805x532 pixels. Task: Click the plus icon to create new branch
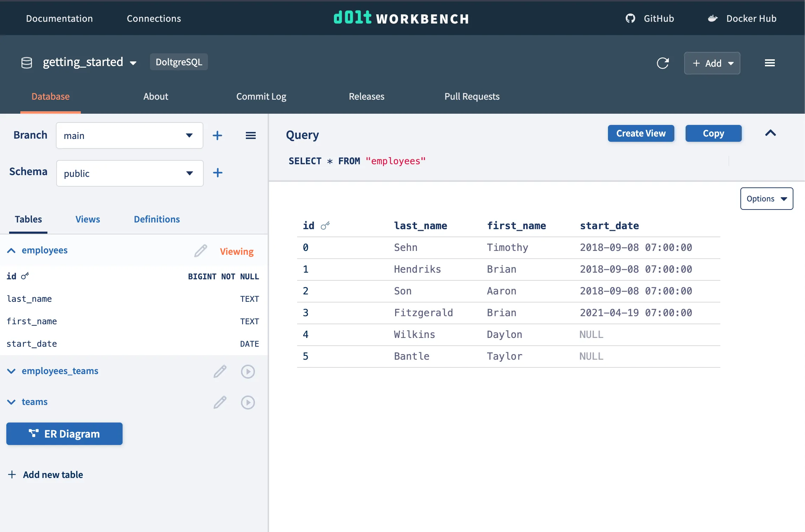[217, 135]
